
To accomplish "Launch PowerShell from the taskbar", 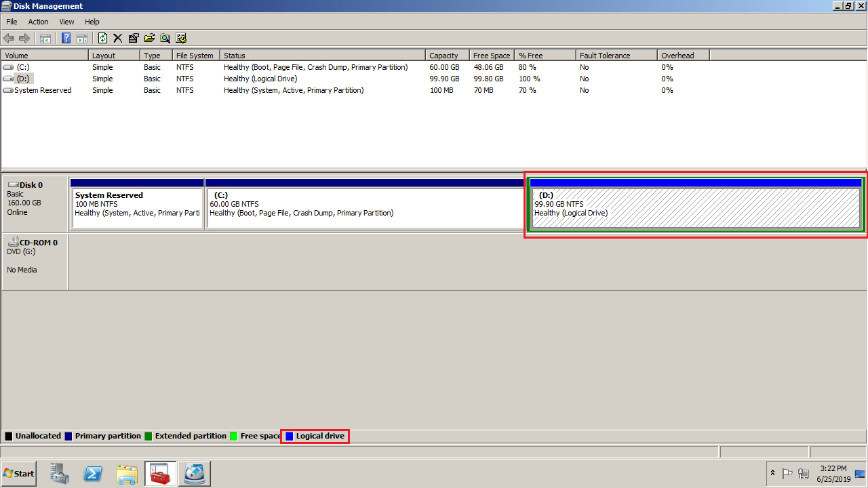I will point(93,474).
